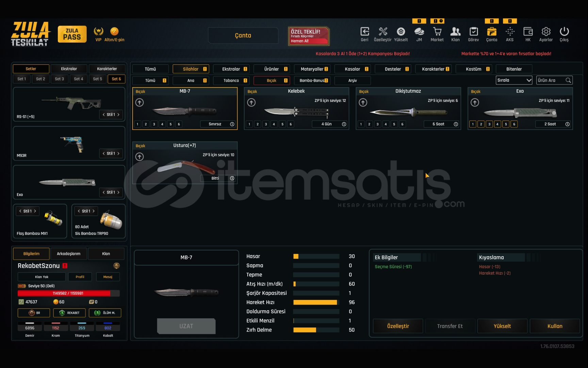Click clock icon beside 6 Saat
This screenshot has width=588, height=368.
[x=456, y=124]
